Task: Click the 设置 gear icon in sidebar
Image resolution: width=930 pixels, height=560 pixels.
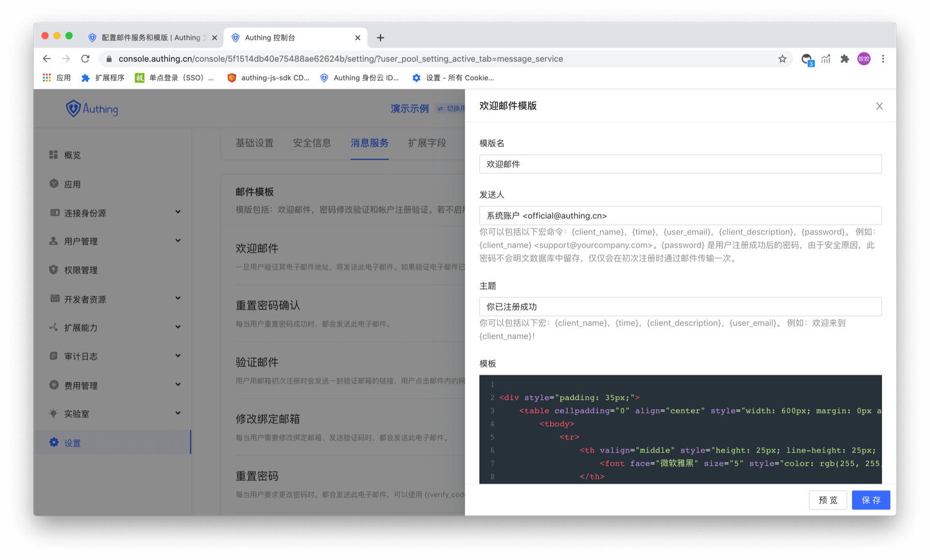Action: coord(54,442)
